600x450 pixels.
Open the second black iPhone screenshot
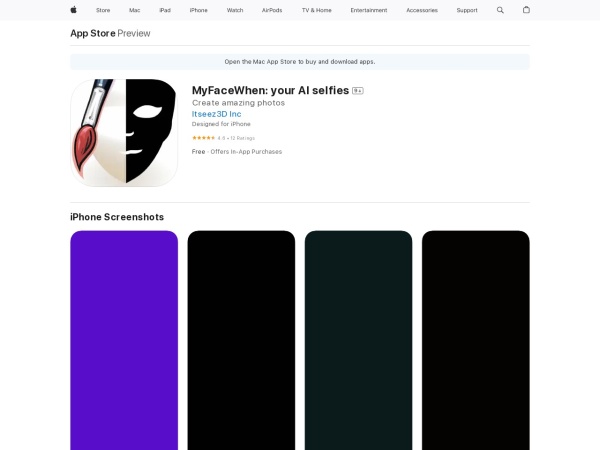(241, 340)
